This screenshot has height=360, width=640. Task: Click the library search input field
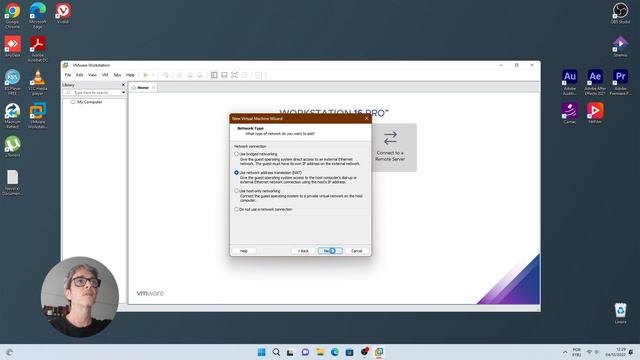pos(94,93)
